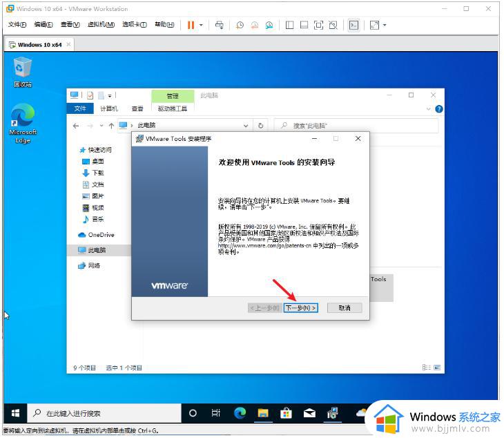
Task: Open the 编辑(E) menu
Action: coord(43,25)
